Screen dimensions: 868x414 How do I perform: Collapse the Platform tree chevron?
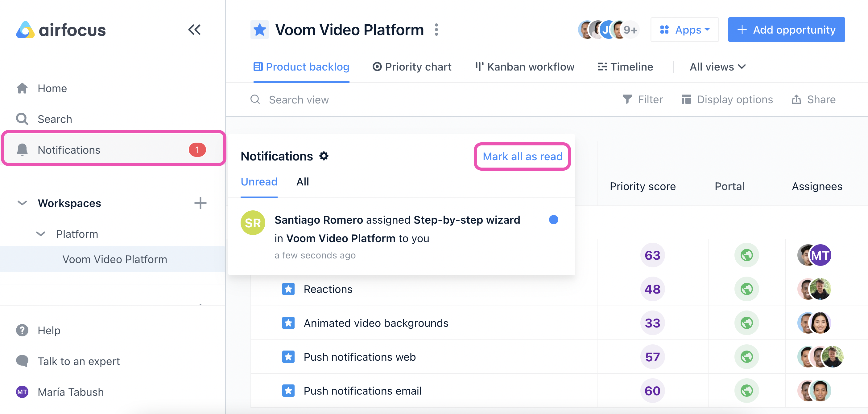click(x=41, y=234)
